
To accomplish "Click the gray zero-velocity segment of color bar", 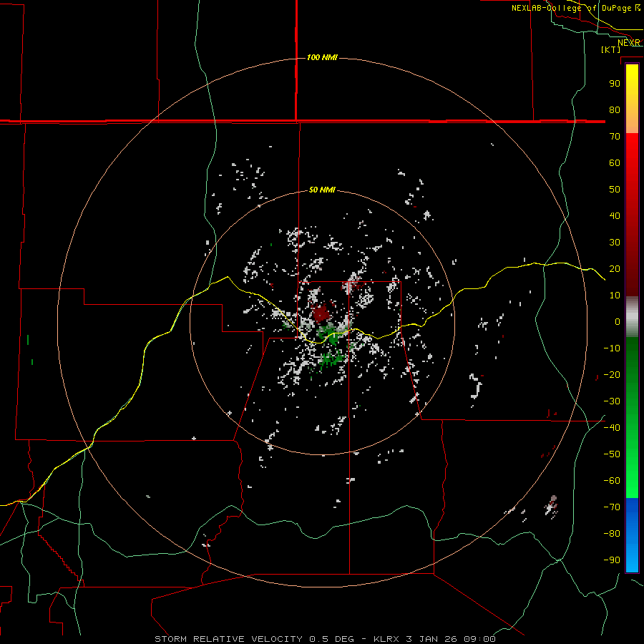I will tap(632, 317).
